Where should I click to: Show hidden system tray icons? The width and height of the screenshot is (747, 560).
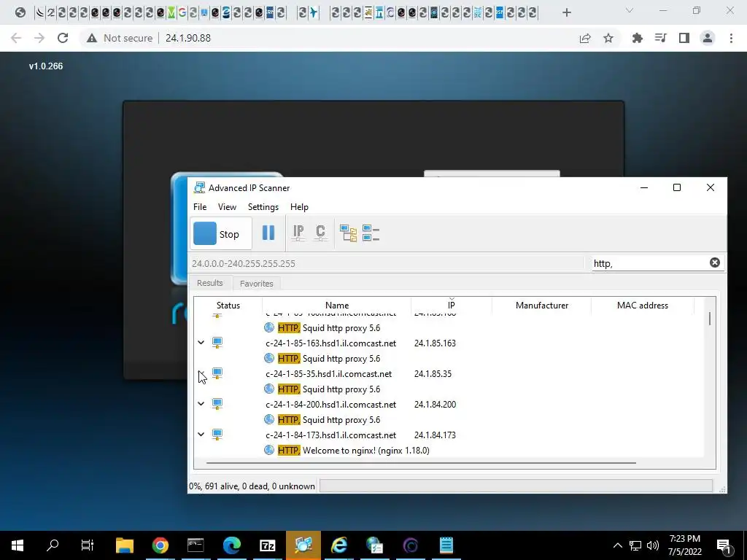click(x=617, y=545)
